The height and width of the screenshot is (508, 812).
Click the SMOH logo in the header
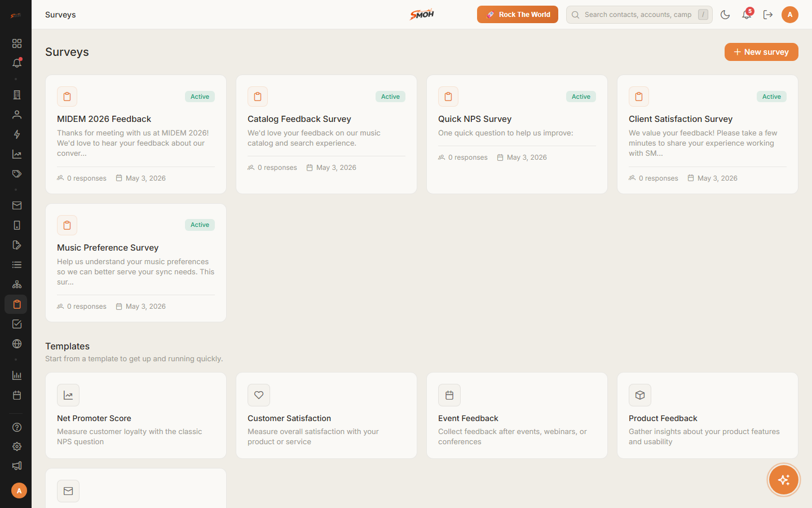point(422,14)
